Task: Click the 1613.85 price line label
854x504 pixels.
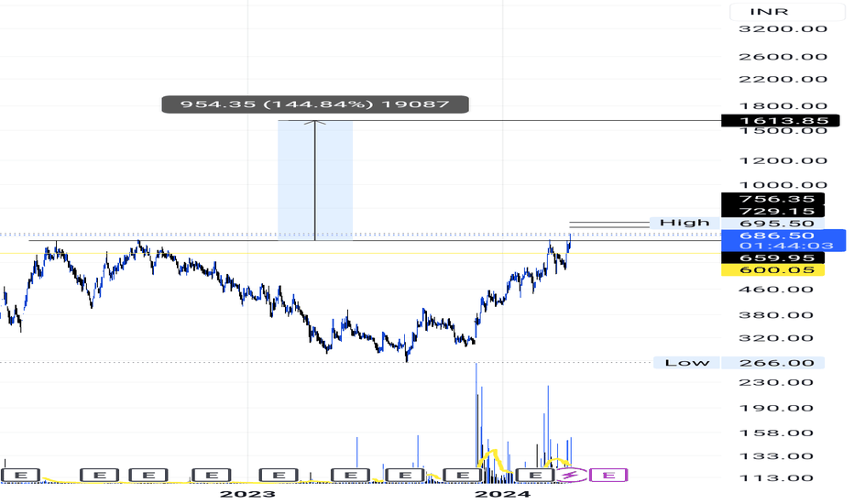Action: 780,120
